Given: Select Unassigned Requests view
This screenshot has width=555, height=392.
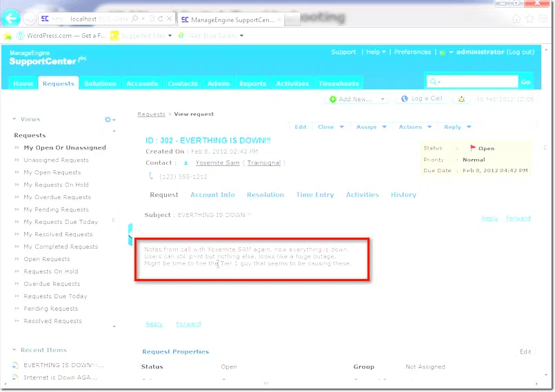Looking at the screenshot, I should pos(56,161).
